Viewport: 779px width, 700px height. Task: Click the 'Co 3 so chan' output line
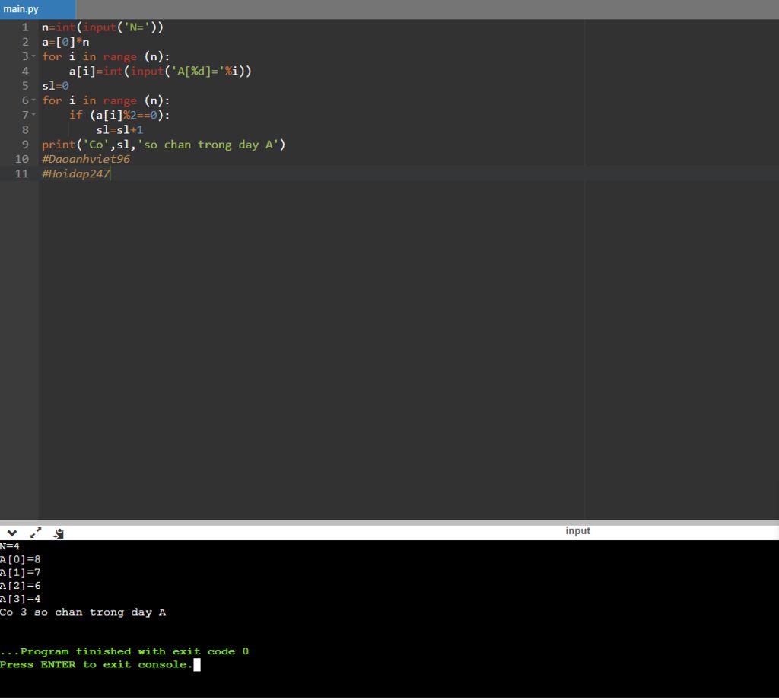pyautogui.click(x=83, y=612)
